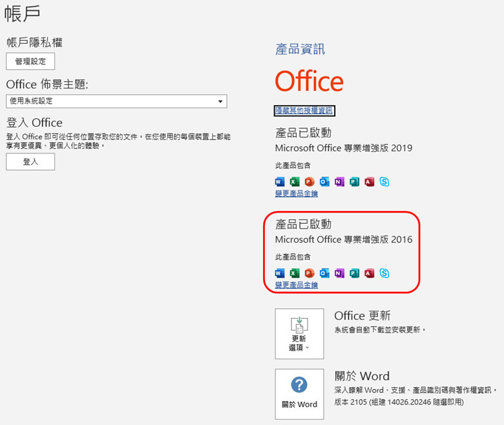Click the PowerPoint icon under Office 2019

[x=309, y=181]
